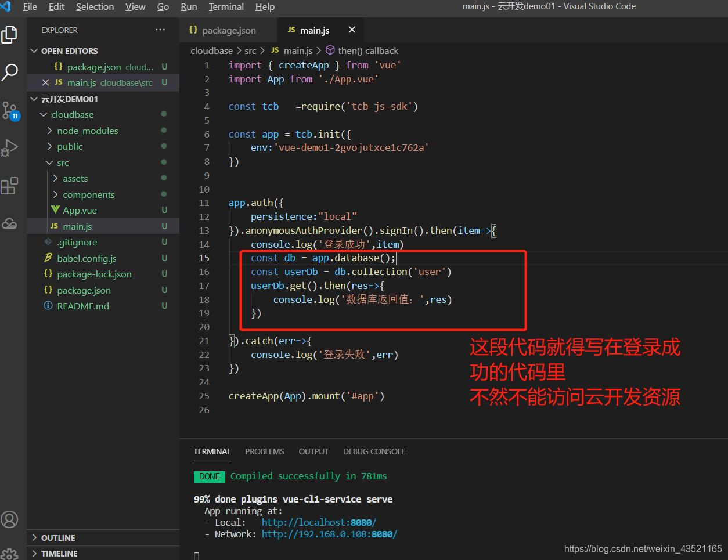
Task: Collapse the src folder
Action: (x=50, y=162)
